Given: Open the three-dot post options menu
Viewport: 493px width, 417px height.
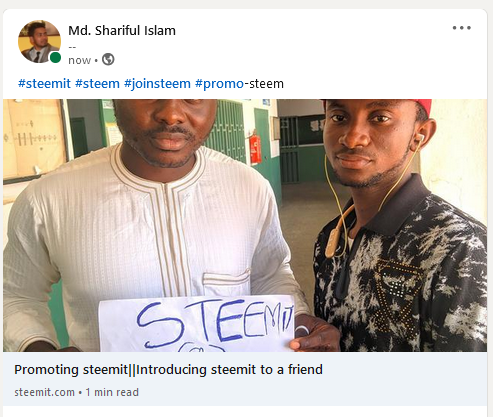Looking at the screenshot, I should pyautogui.click(x=462, y=28).
